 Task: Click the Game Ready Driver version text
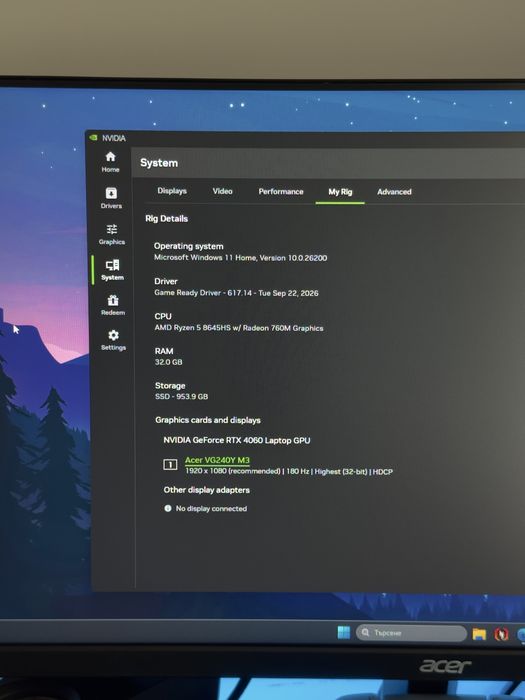236,293
